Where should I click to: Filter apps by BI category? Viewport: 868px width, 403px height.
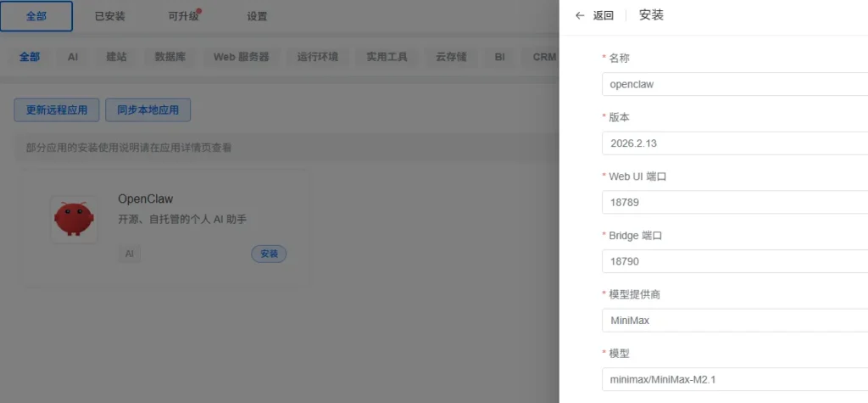click(x=500, y=57)
